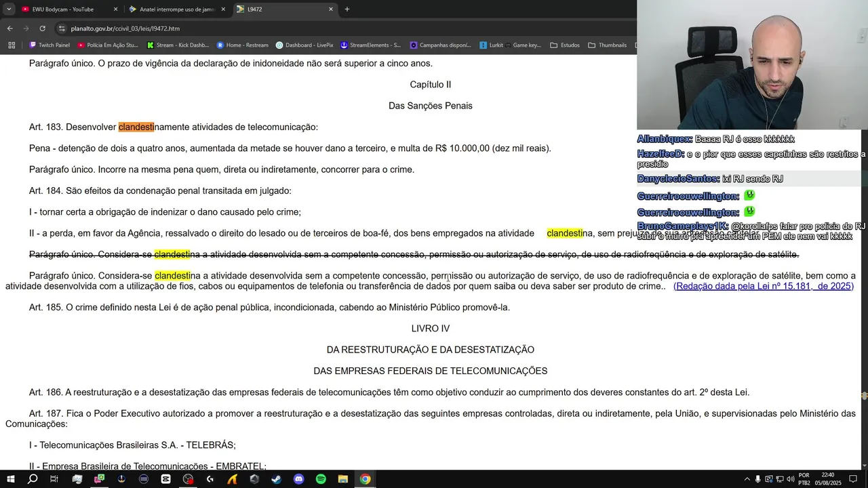Close the Anatel interrompe uso tab

223,9
